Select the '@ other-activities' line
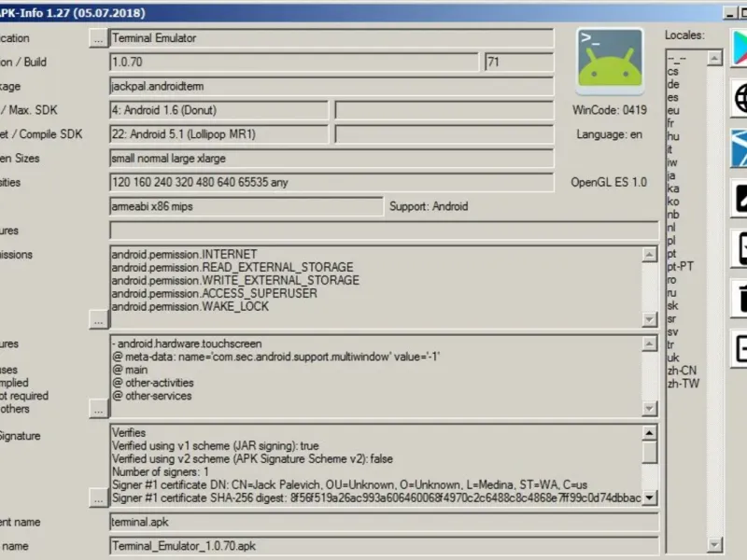Screen dimensions: 747x560 pyautogui.click(x=153, y=383)
